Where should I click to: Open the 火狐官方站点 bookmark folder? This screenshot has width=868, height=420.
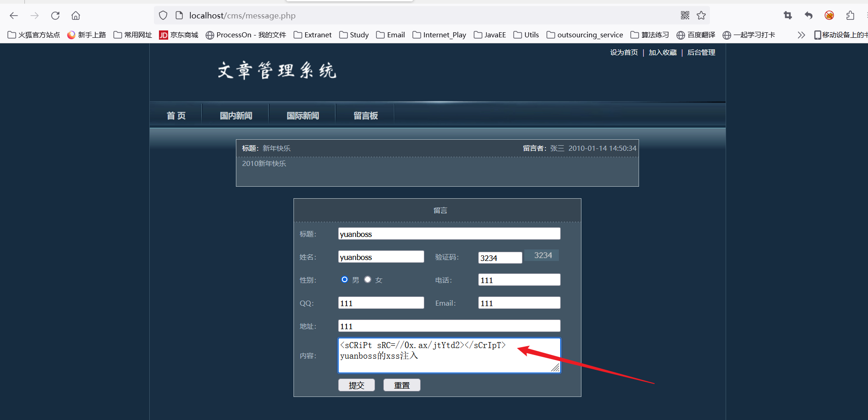coord(34,35)
